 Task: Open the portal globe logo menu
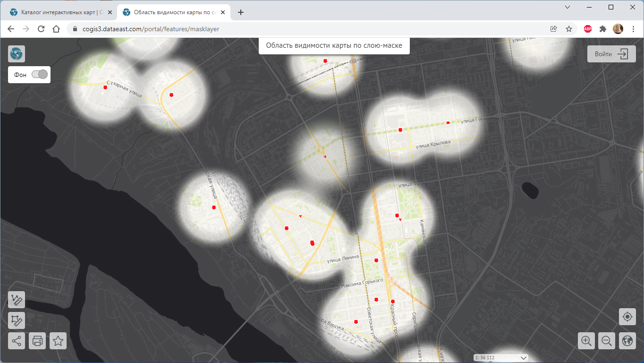[17, 54]
